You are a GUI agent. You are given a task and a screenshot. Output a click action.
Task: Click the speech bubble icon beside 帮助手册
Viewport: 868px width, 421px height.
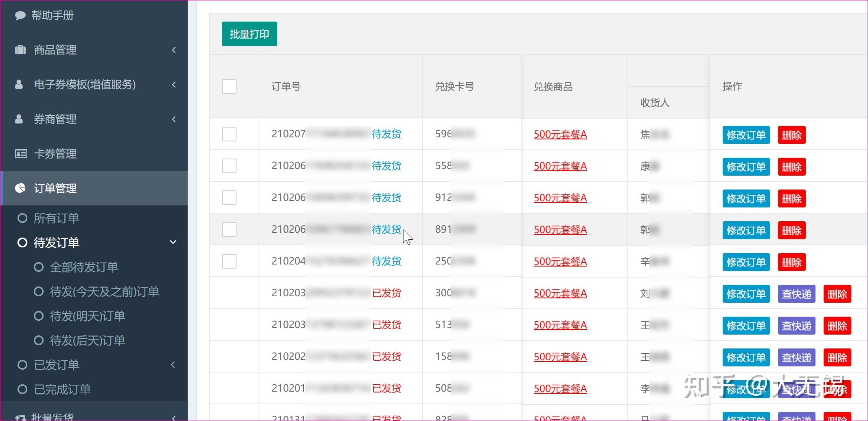[x=20, y=15]
